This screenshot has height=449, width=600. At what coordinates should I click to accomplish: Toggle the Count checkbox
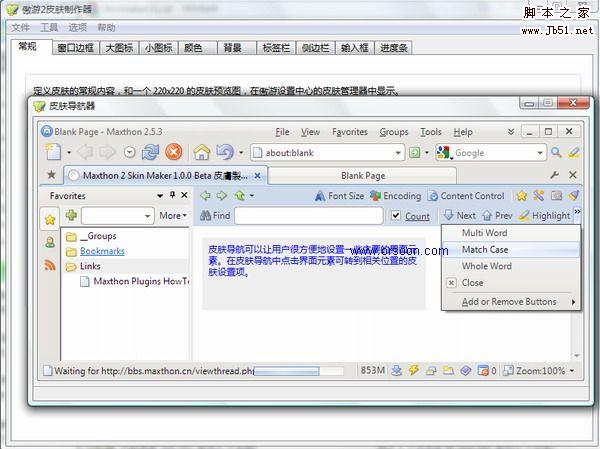(x=396, y=216)
